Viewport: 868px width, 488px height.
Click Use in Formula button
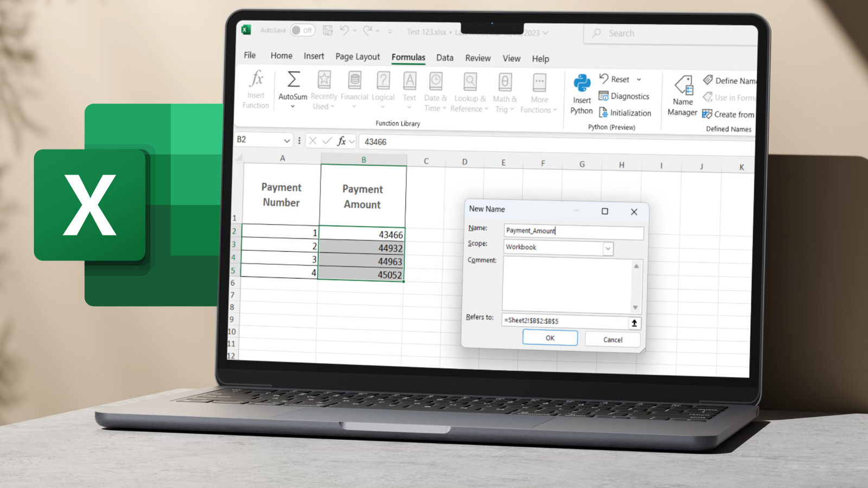729,98
